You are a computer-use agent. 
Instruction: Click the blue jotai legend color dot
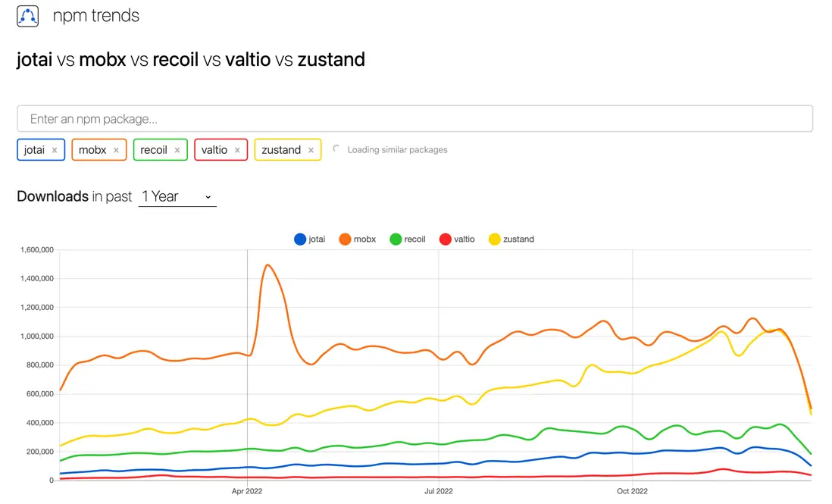point(300,239)
